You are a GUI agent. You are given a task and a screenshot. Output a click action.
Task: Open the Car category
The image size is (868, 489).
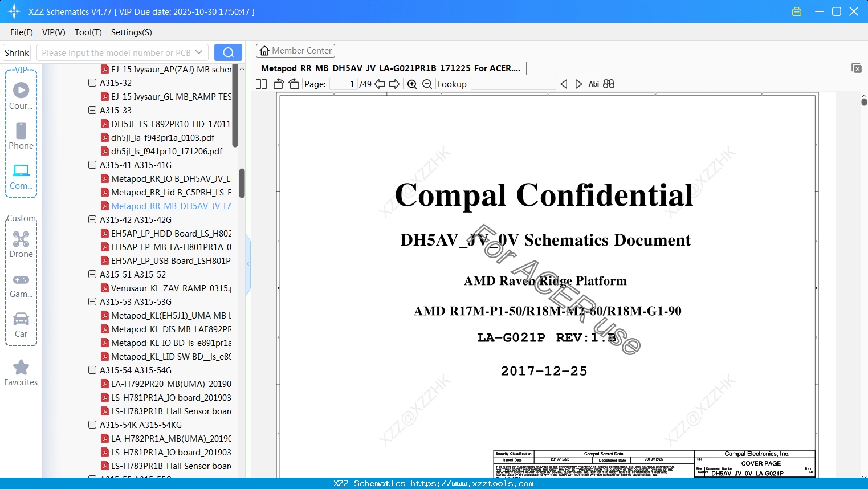pyautogui.click(x=21, y=325)
